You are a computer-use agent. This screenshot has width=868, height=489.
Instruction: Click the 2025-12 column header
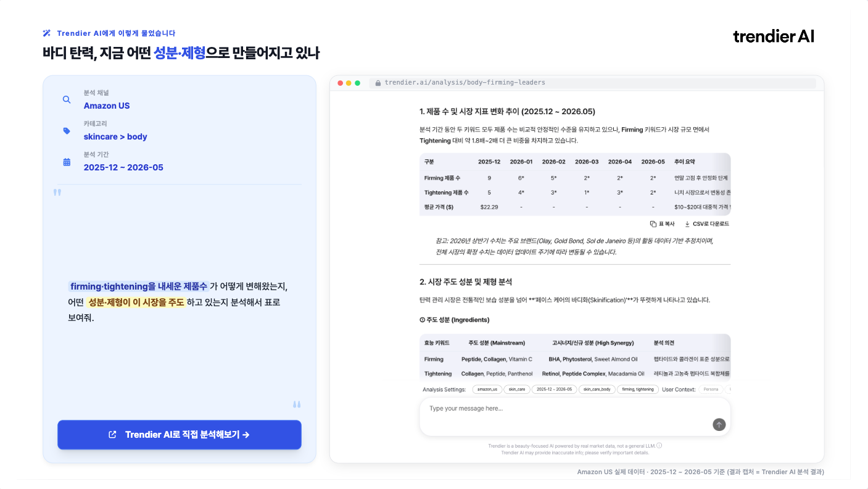click(489, 162)
